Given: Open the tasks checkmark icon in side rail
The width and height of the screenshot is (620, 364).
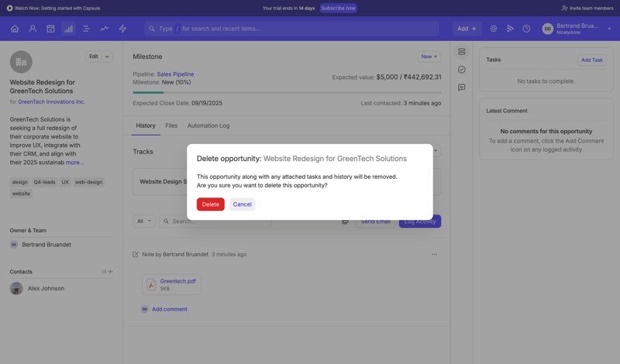Looking at the screenshot, I should click(461, 70).
